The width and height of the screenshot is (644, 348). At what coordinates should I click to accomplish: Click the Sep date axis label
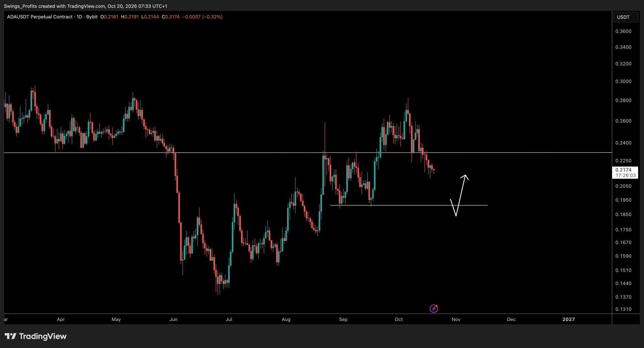[343, 319]
